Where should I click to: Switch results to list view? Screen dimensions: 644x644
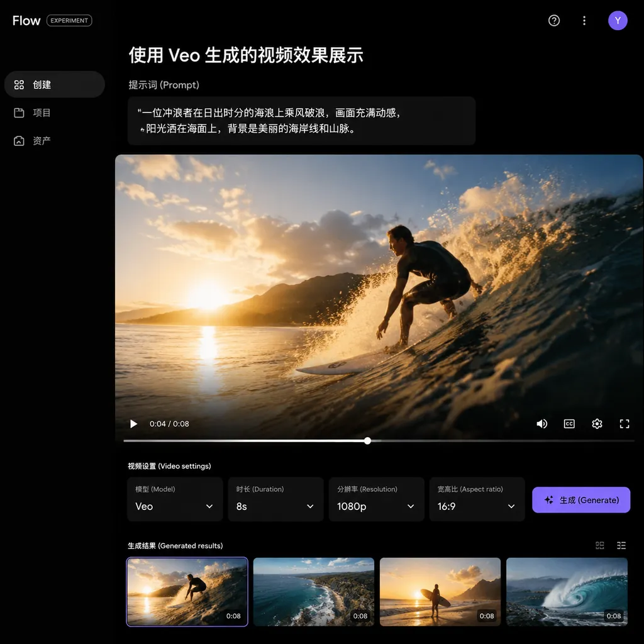[x=621, y=545]
